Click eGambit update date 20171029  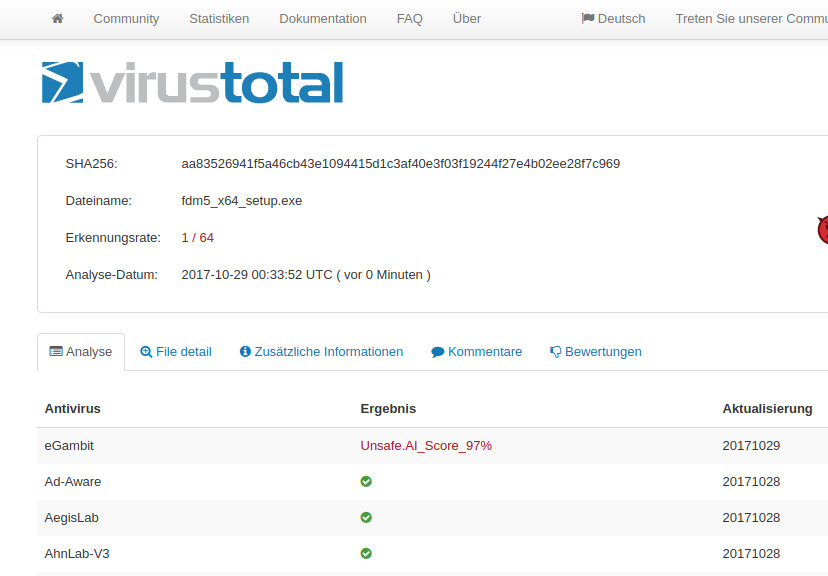coord(751,446)
